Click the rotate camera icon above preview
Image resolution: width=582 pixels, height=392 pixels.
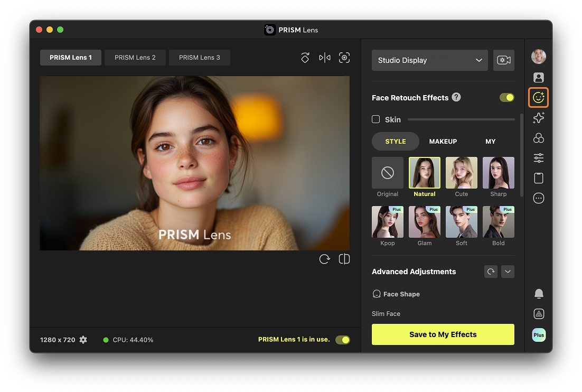click(305, 58)
